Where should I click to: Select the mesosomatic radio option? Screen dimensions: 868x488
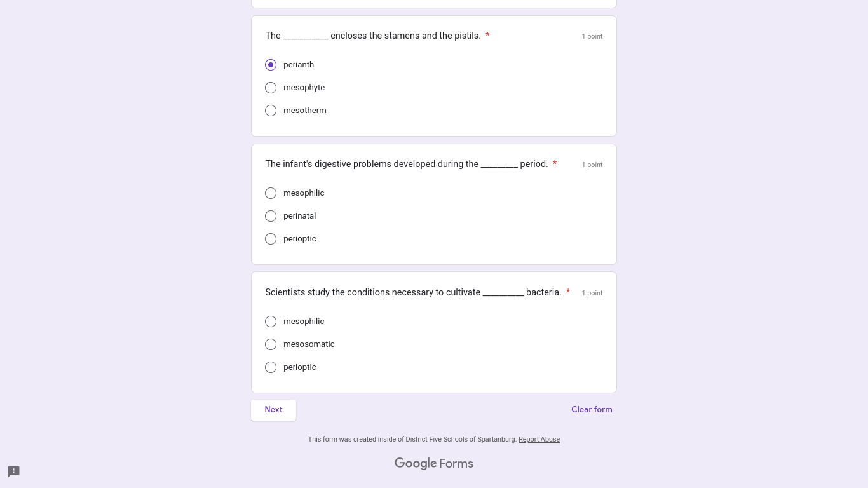coord(271,344)
